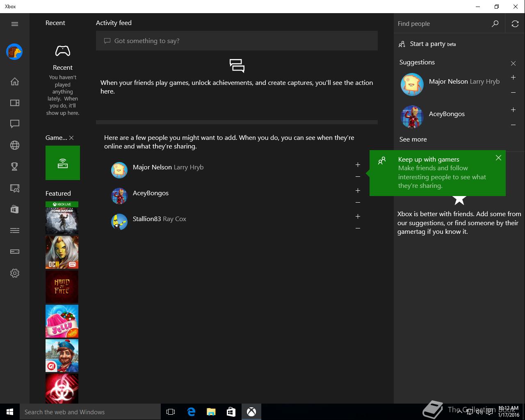Viewport: 525px width, 420px height.
Task: Add AceyBongos from right-panel suggestions
Action: pos(513,110)
